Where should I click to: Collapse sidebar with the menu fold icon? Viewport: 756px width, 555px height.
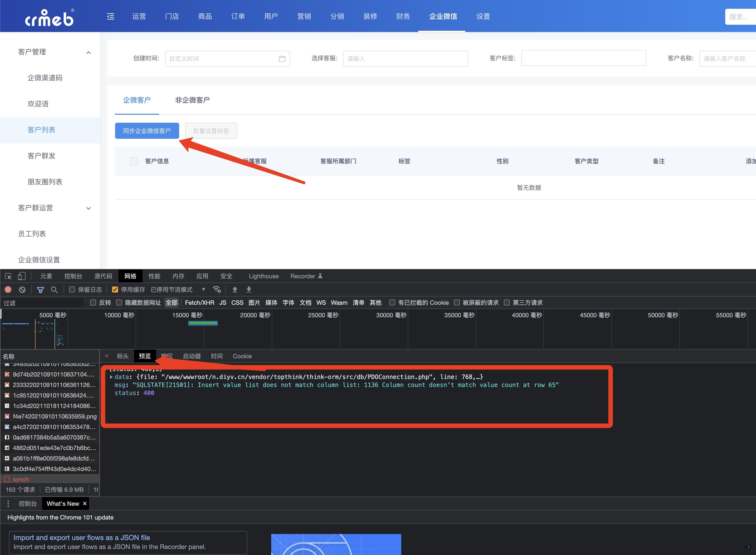tap(111, 16)
